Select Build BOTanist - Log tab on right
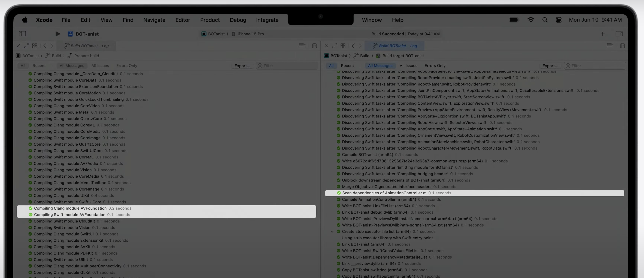This screenshot has width=644, height=278. coord(395,46)
